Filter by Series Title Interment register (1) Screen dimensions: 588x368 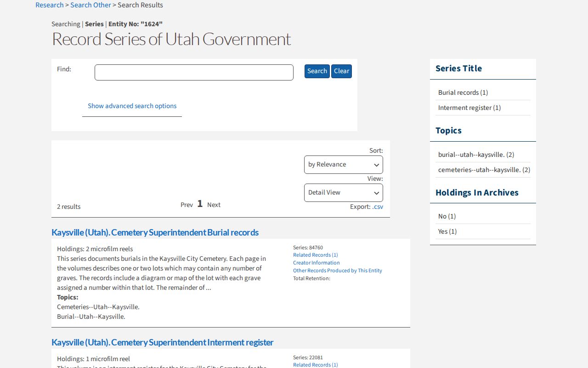[x=469, y=108]
